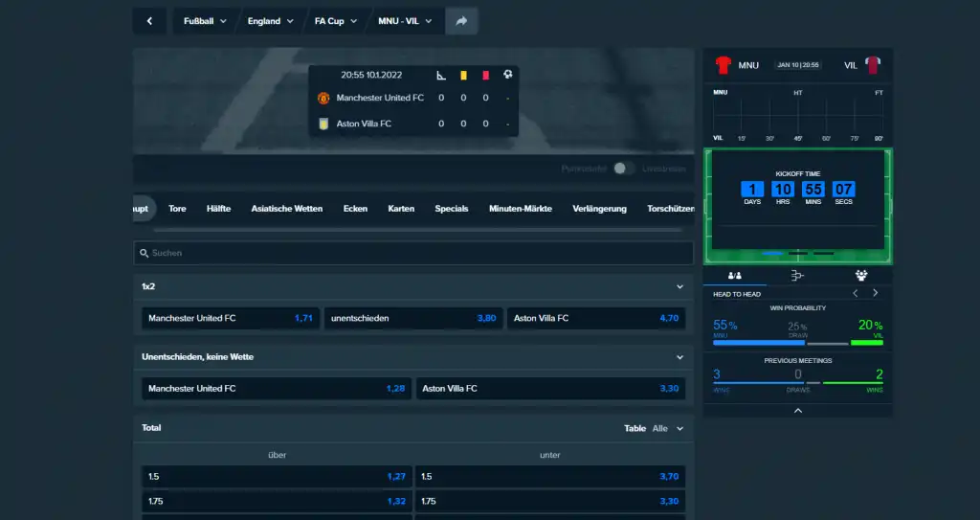Go back with the left arrow button
This screenshot has height=520, width=980.
pyautogui.click(x=149, y=21)
